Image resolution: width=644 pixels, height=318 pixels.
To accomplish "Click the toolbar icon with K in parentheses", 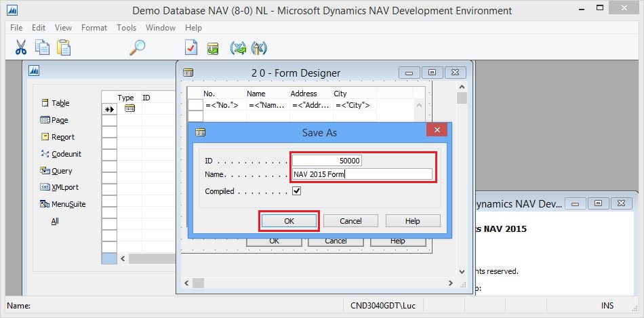I will click(259, 48).
